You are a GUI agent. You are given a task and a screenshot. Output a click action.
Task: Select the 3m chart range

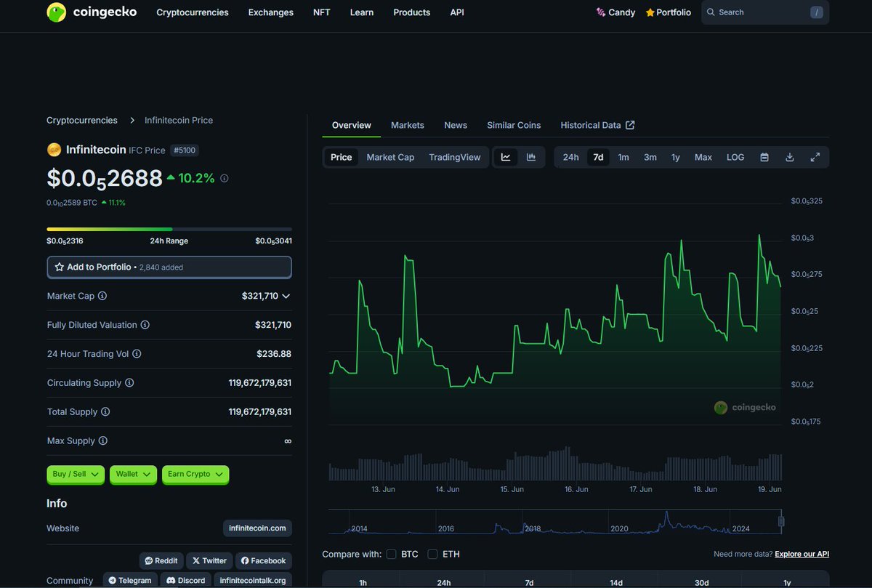point(650,157)
